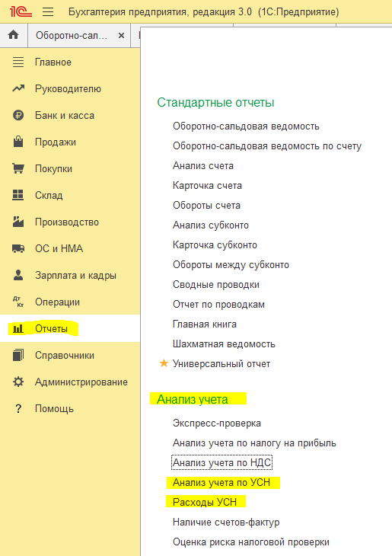Open the Банк и касса section
The image size is (392, 556).
point(65,116)
